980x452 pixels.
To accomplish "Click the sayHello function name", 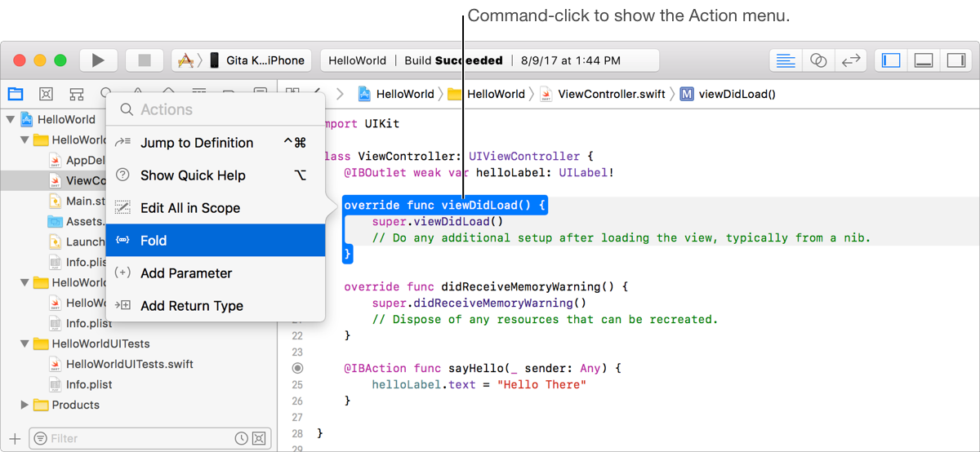I will pyautogui.click(x=476, y=368).
